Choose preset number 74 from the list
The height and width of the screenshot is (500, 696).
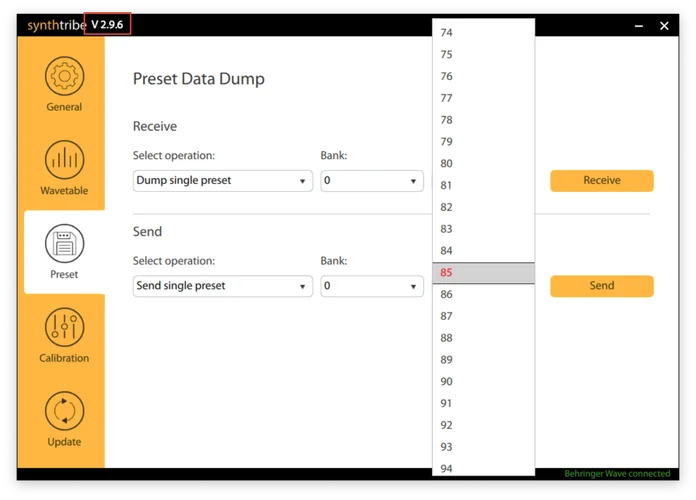click(483, 33)
